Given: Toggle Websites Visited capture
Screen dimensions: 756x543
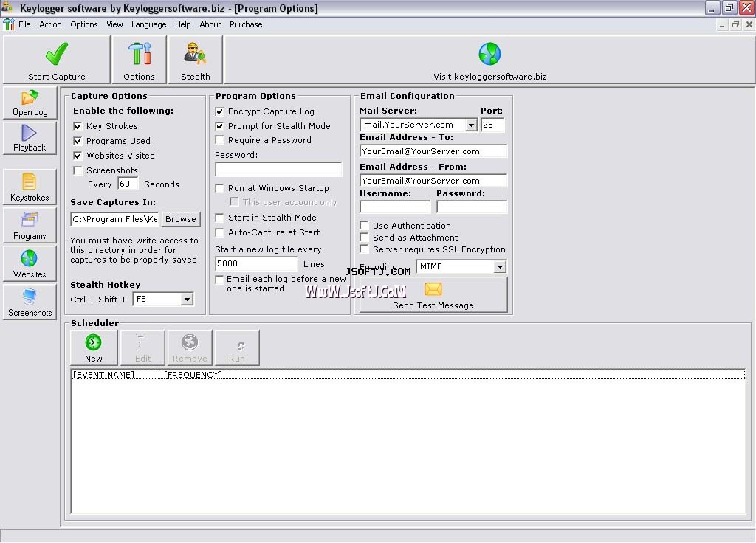Looking at the screenshot, I should (78, 156).
